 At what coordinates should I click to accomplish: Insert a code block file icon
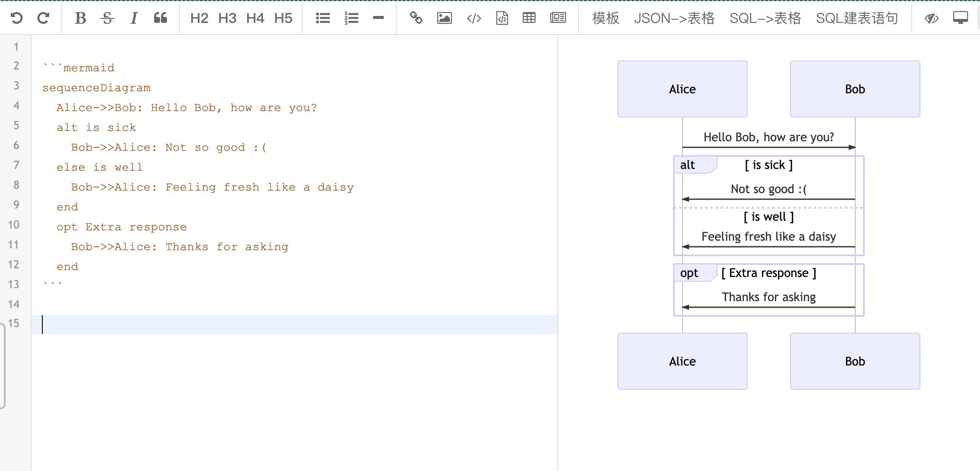coord(502,18)
